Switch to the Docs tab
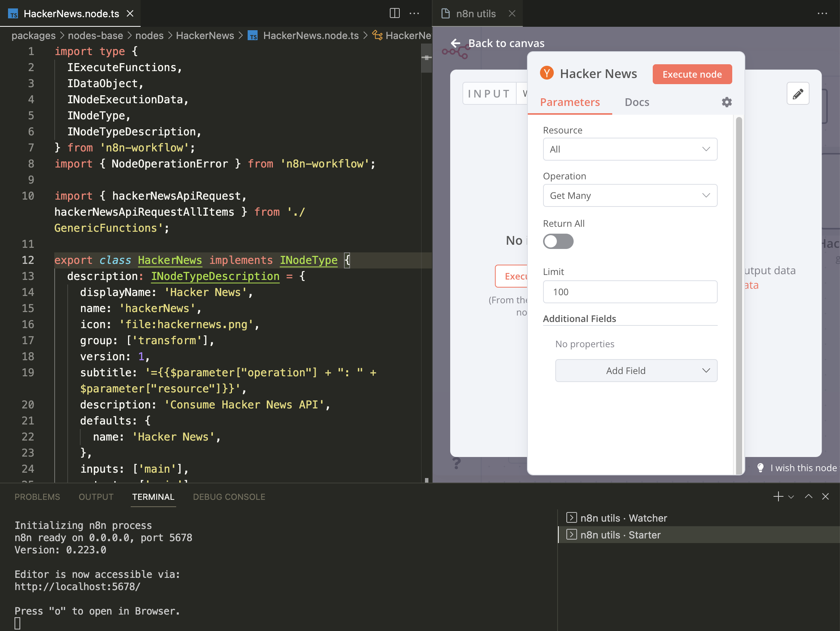This screenshot has height=631, width=840. point(637,102)
